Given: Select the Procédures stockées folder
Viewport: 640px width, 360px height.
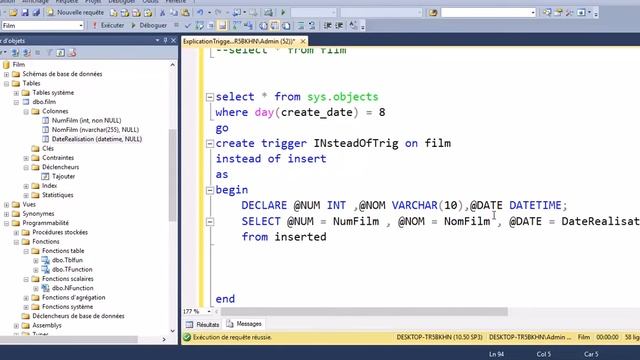Looking at the screenshot, I should [60, 232].
